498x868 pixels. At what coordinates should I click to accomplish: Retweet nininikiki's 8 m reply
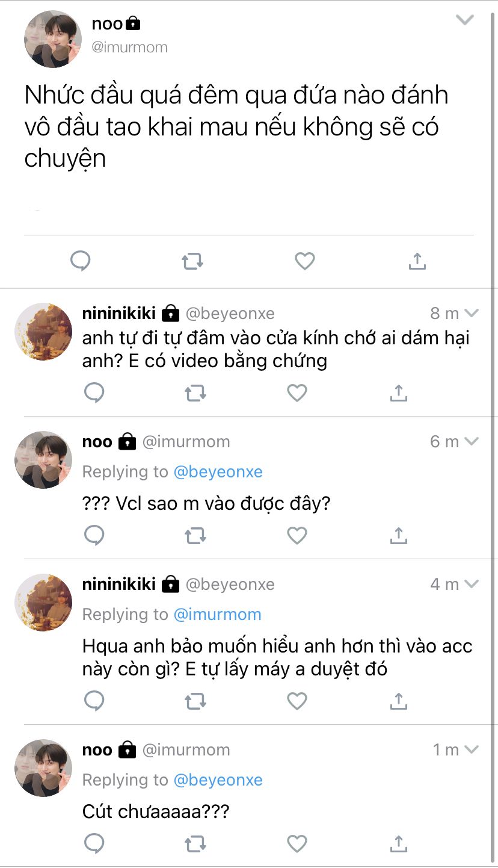click(195, 393)
